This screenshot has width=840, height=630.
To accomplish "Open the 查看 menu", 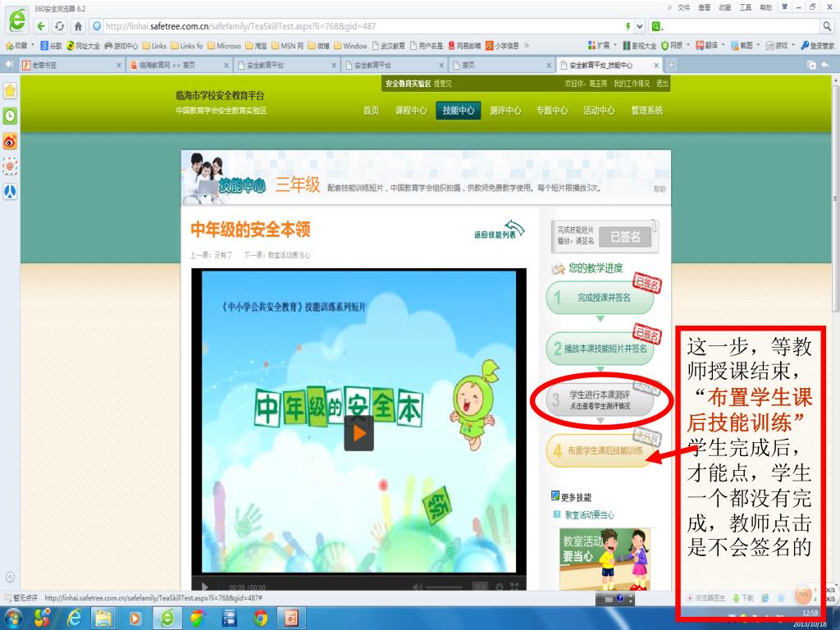I will pos(705,7).
